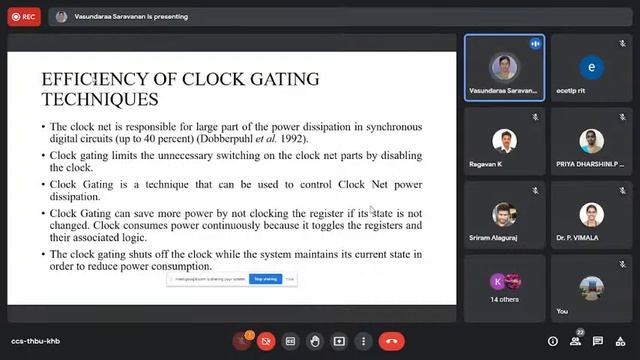Viewport: 640px width, 360px height.
Task: Click the slide title EFFICIENCY OF CLOCK GATING TECHNIQUES
Action: [180, 89]
